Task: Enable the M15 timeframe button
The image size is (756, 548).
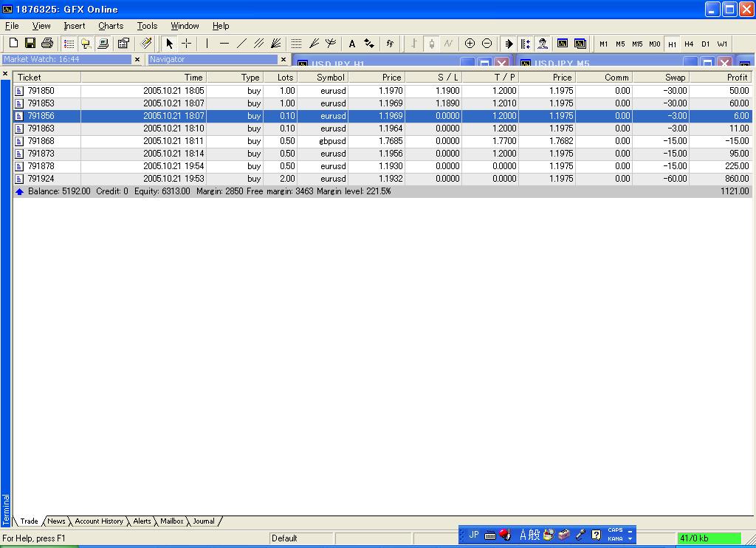Action: [637, 44]
